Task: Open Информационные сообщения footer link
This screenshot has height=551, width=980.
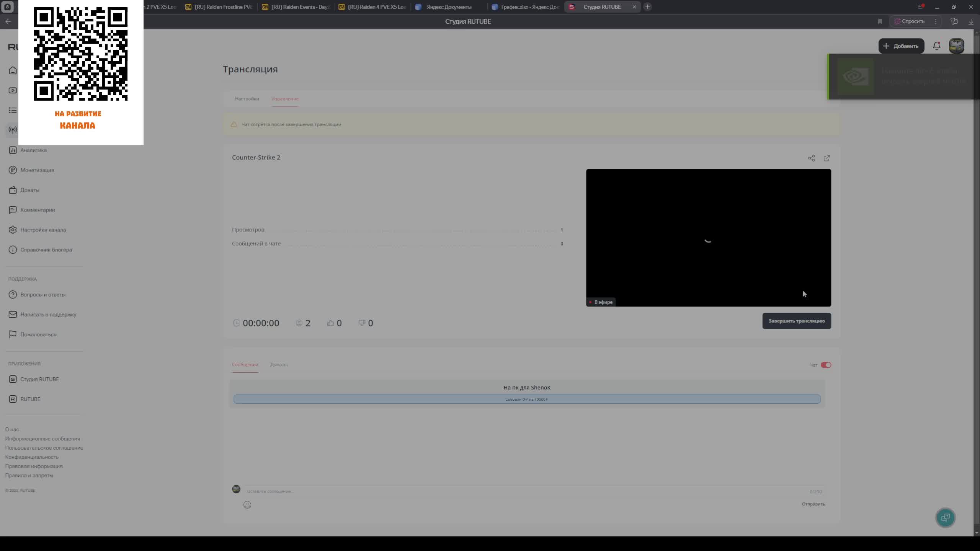Action: [x=42, y=439]
